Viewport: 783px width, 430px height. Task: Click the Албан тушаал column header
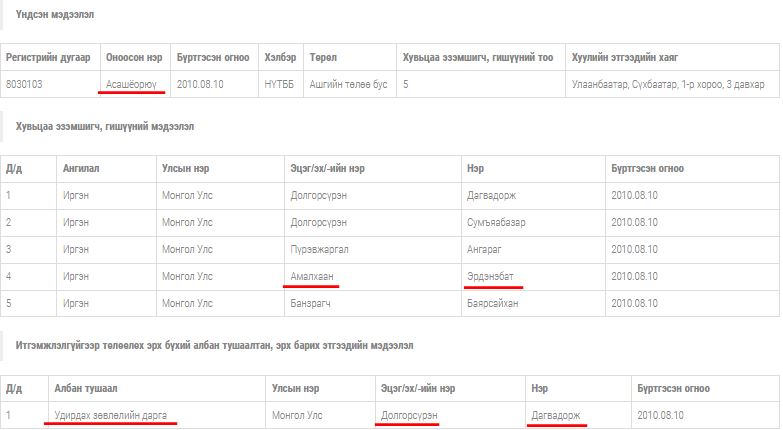click(88, 387)
